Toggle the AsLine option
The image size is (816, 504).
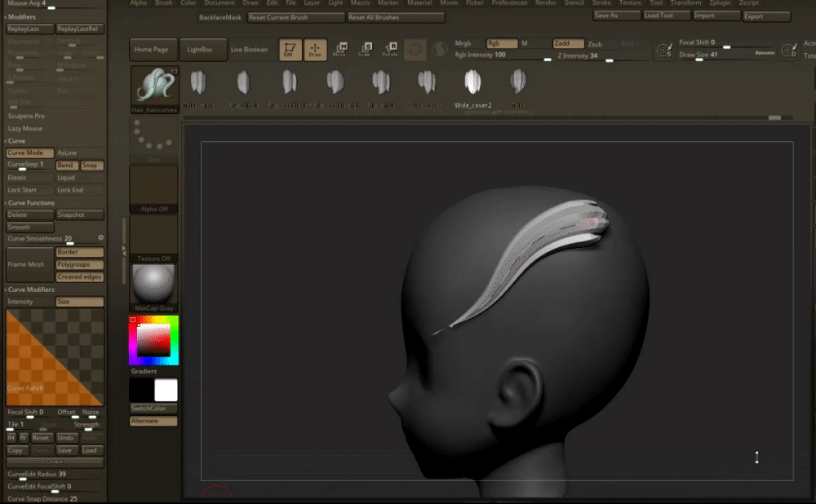point(80,153)
